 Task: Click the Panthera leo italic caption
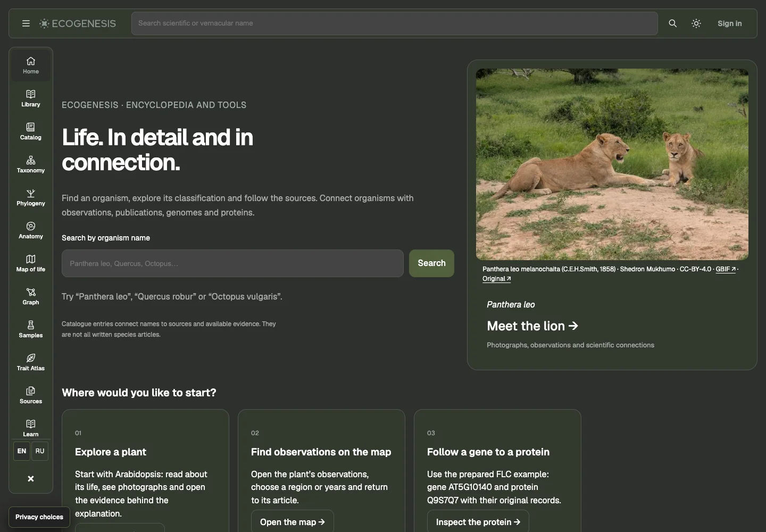(x=511, y=304)
